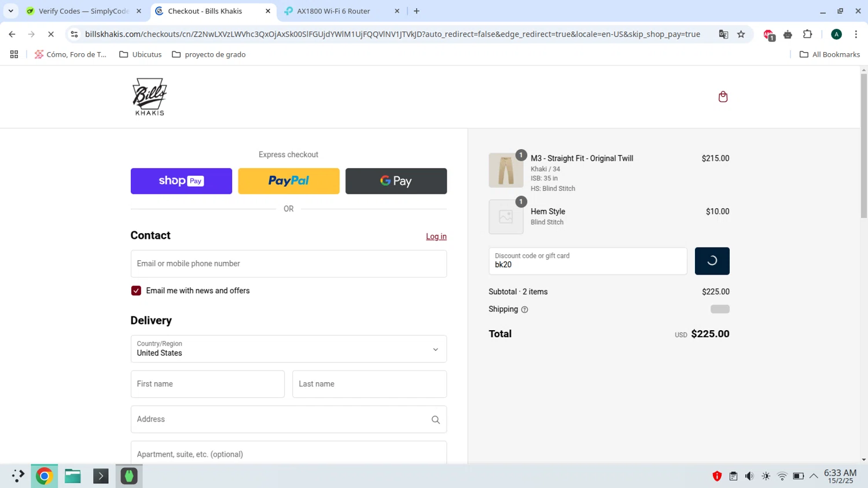Click the First name field
This screenshot has width=868, height=488.
[x=208, y=384]
